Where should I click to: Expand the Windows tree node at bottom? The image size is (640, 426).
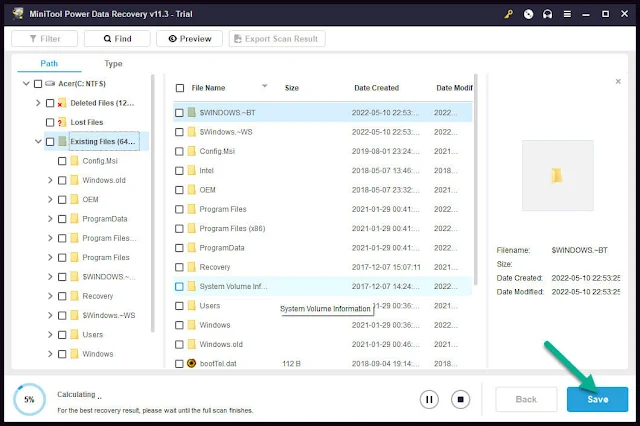tap(50, 354)
